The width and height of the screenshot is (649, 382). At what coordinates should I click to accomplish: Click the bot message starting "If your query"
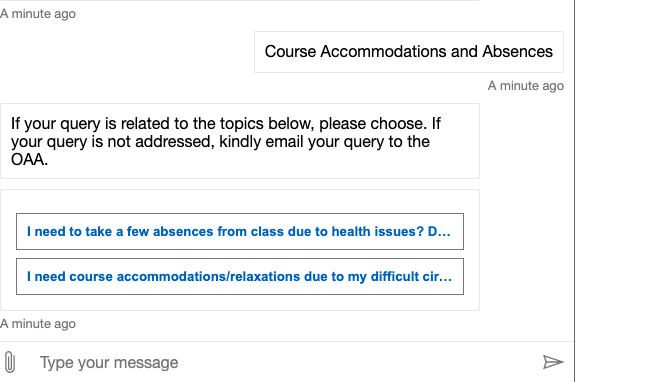(x=240, y=141)
